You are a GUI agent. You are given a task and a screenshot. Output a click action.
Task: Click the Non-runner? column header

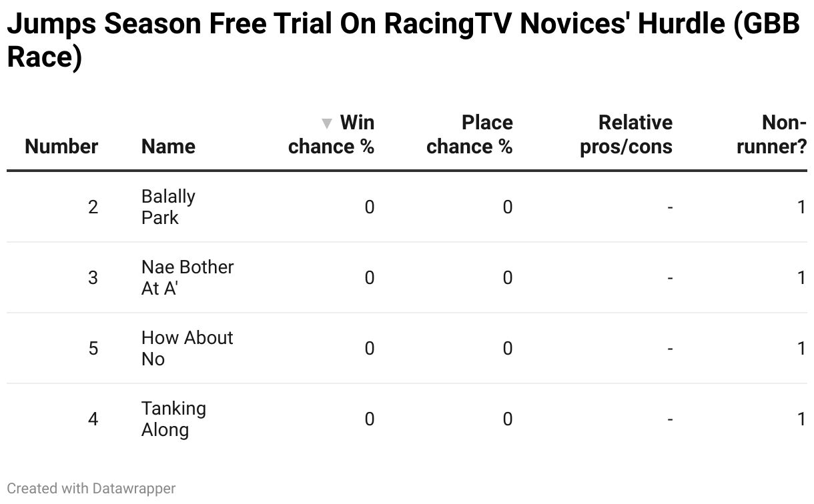[x=772, y=135]
